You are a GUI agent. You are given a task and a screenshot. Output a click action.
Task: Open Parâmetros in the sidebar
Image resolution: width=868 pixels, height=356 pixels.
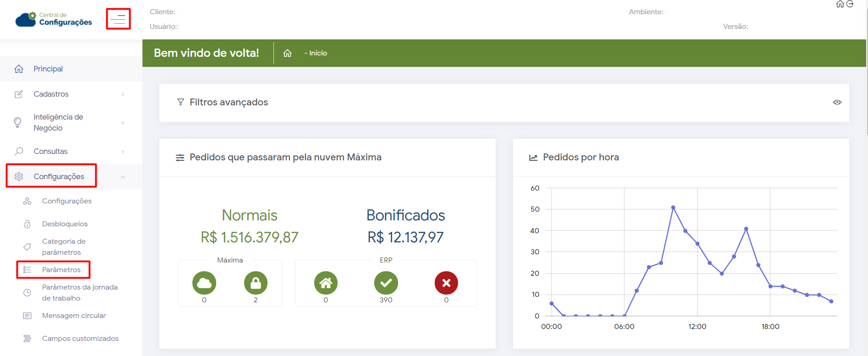(61, 270)
